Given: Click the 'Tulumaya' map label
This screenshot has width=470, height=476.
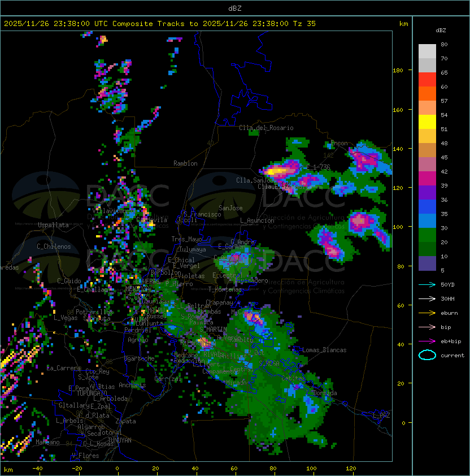Looking at the screenshot, I should click(x=193, y=249).
